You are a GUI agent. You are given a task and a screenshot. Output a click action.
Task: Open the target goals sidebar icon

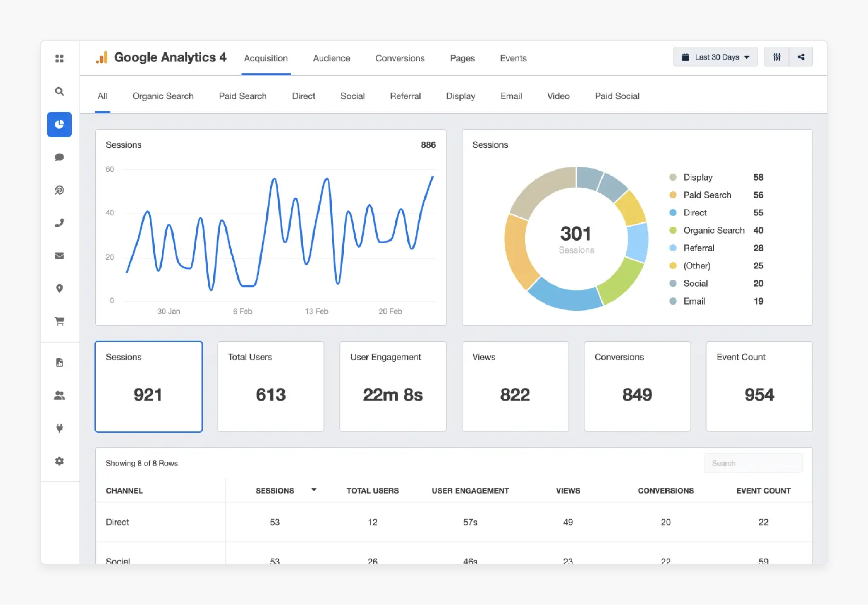pos(59,190)
